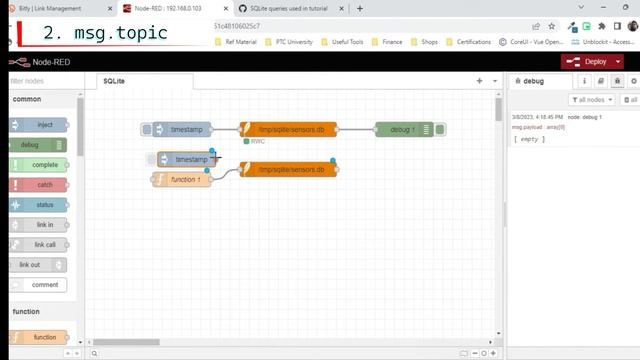Clear all debug messages button

(630, 100)
